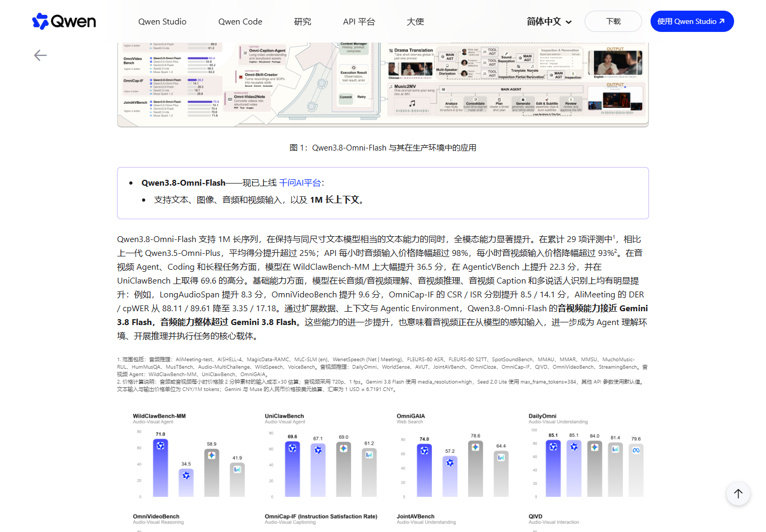This screenshot has height=532, width=766.
Task: Click the WildClawBench-MM chart title
Action: coord(159,416)
